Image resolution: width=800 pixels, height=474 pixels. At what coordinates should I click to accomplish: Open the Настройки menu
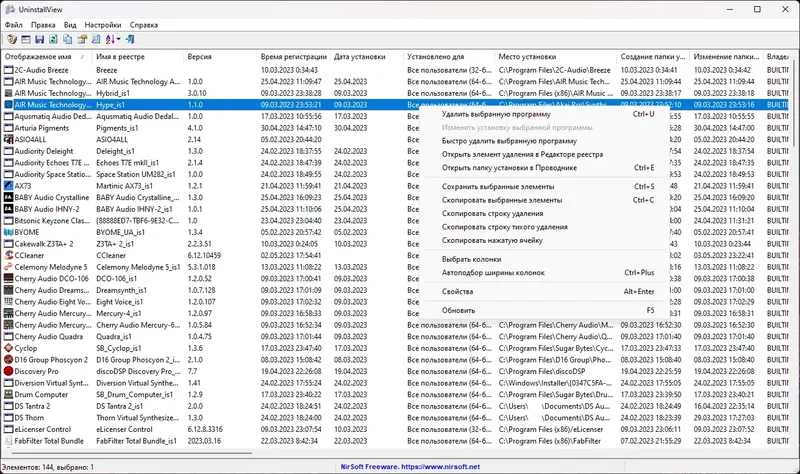click(103, 24)
